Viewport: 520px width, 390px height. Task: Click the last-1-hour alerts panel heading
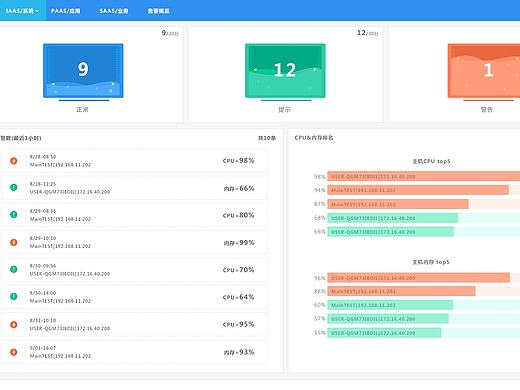21,138
